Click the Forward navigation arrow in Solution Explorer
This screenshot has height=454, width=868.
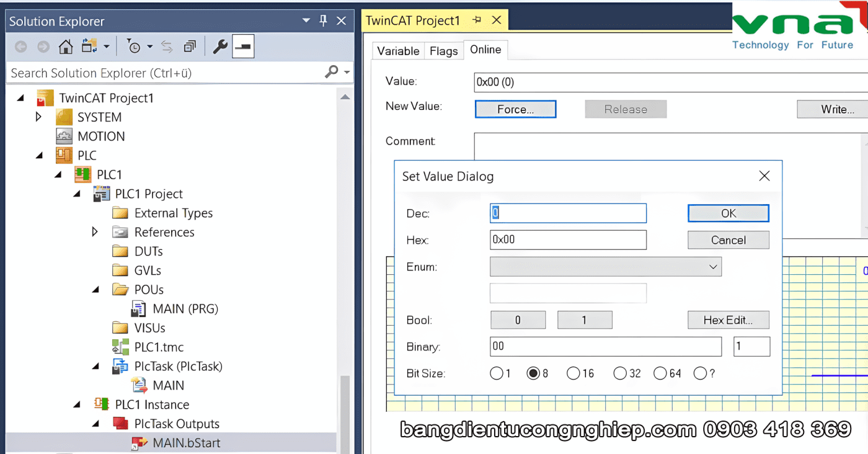pyautogui.click(x=43, y=47)
